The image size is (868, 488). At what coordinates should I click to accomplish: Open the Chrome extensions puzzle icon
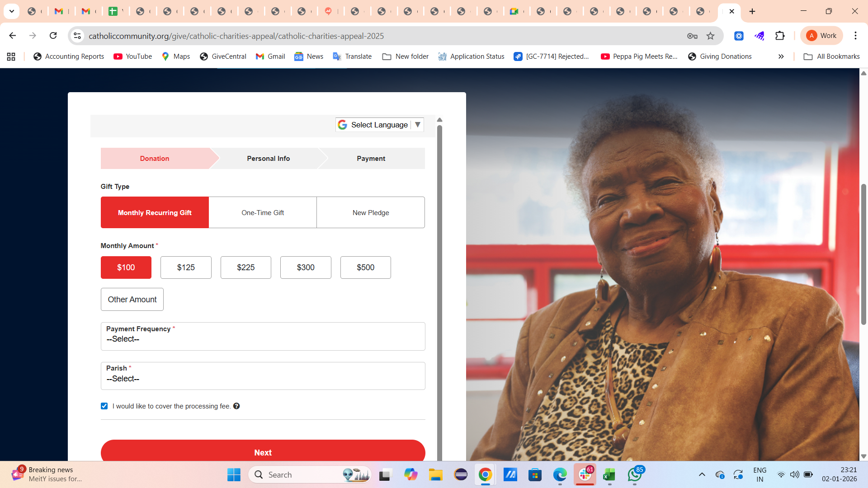780,36
